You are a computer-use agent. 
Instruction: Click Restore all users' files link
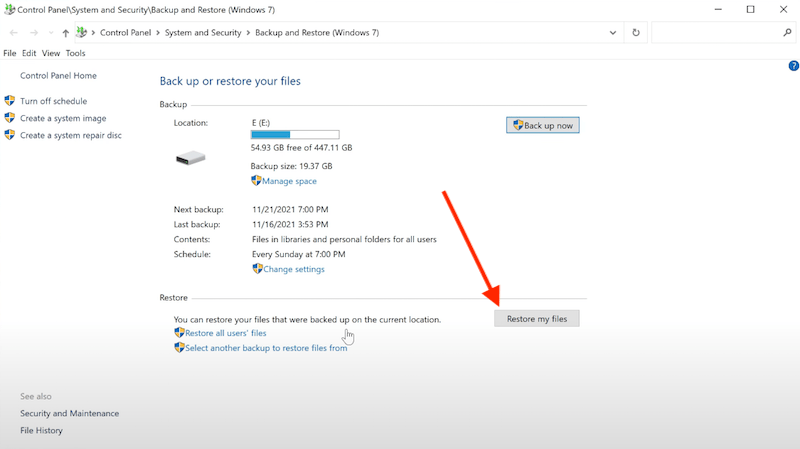pyautogui.click(x=226, y=333)
